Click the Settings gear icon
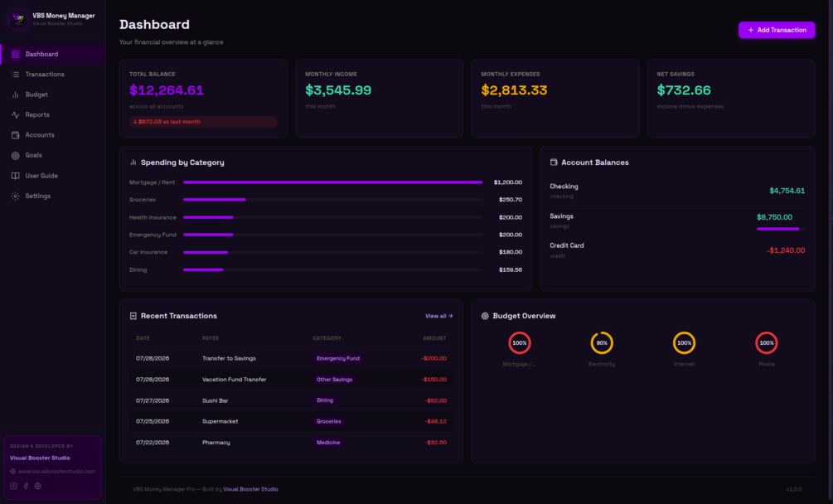Viewport: 833px width, 504px height. click(16, 196)
